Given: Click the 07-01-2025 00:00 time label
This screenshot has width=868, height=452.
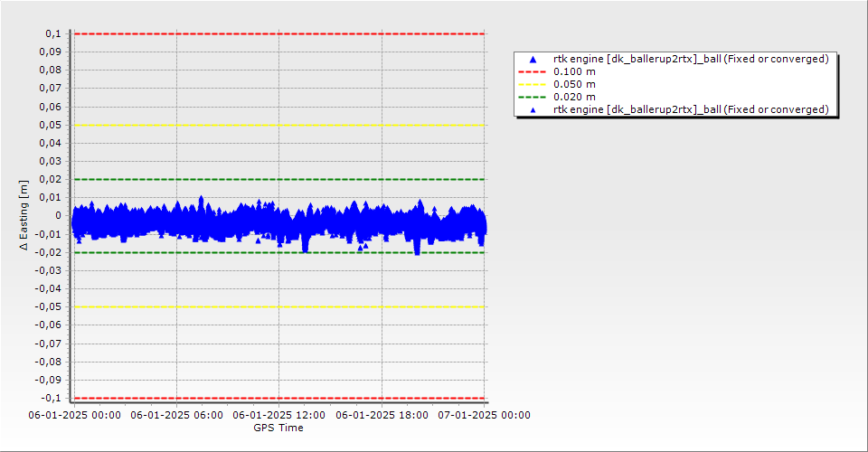Looking at the screenshot, I should click(x=485, y=415).
